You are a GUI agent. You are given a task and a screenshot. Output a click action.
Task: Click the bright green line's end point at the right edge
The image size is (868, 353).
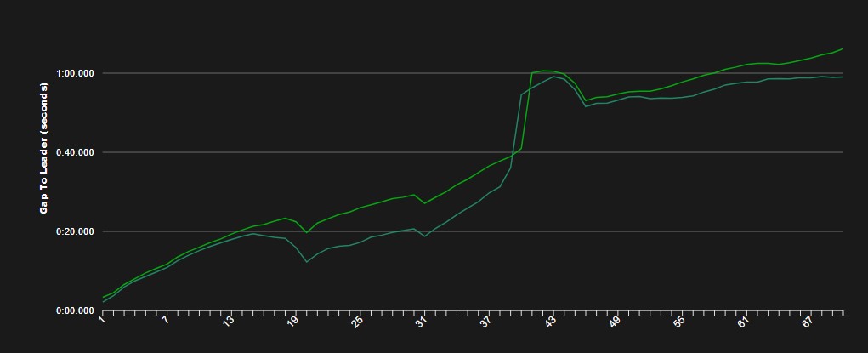[842, 48]
